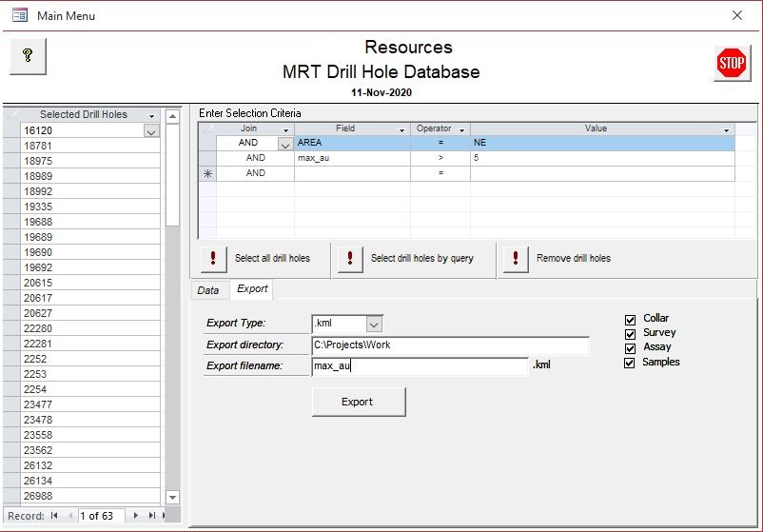
Task: Select drill hole 18989
Action: (90, 176)
